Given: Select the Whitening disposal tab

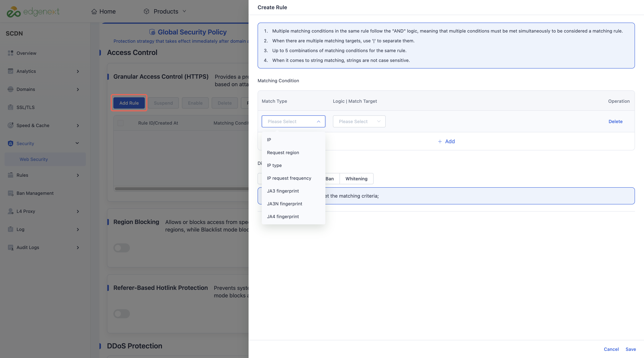Looking at the screenshot, I should pyautogui.click(x=356, y=179).
